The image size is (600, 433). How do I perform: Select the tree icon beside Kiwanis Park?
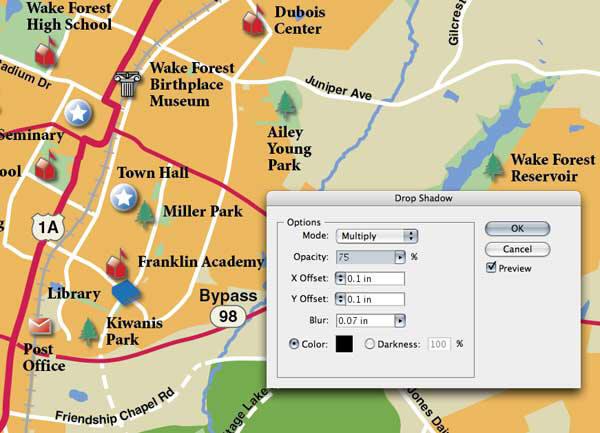click(x=89, y=331)
